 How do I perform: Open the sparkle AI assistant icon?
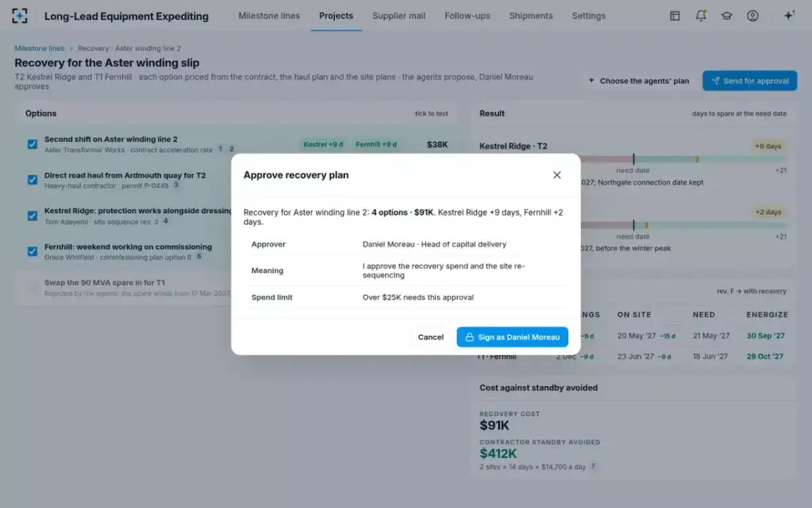(789, 16)
